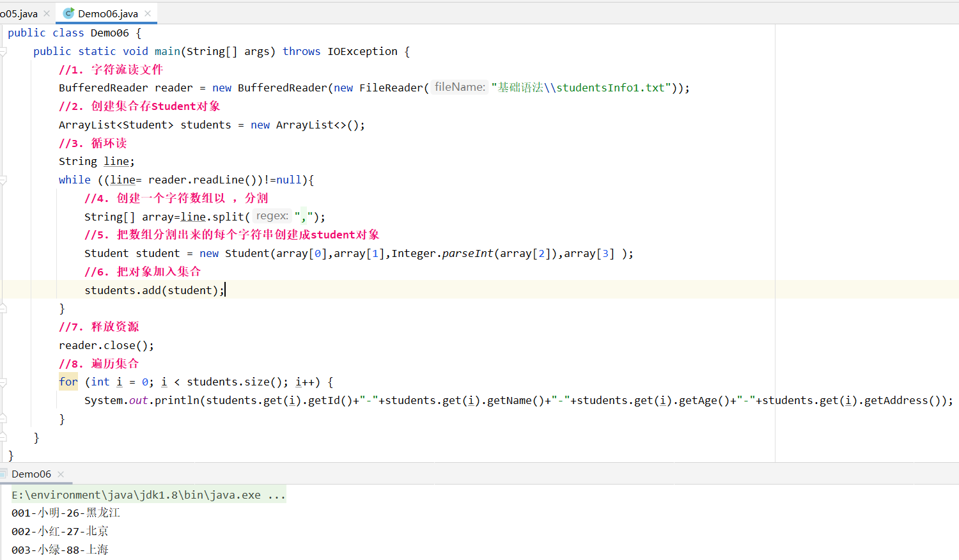Click the main method closing fold marker
Image resolution: width=959 pixels, height=560 pixels.
pos(3,438)
